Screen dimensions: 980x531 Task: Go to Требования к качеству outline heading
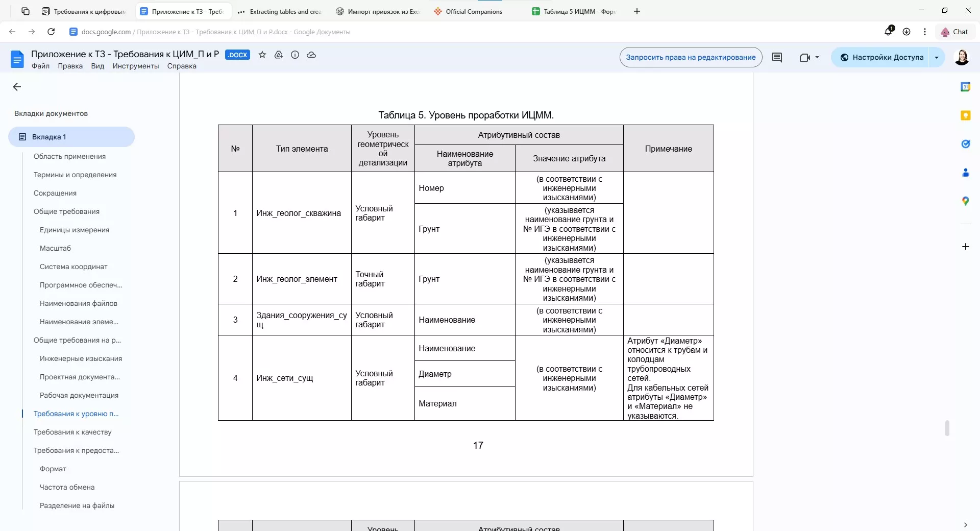pos(72,432)
